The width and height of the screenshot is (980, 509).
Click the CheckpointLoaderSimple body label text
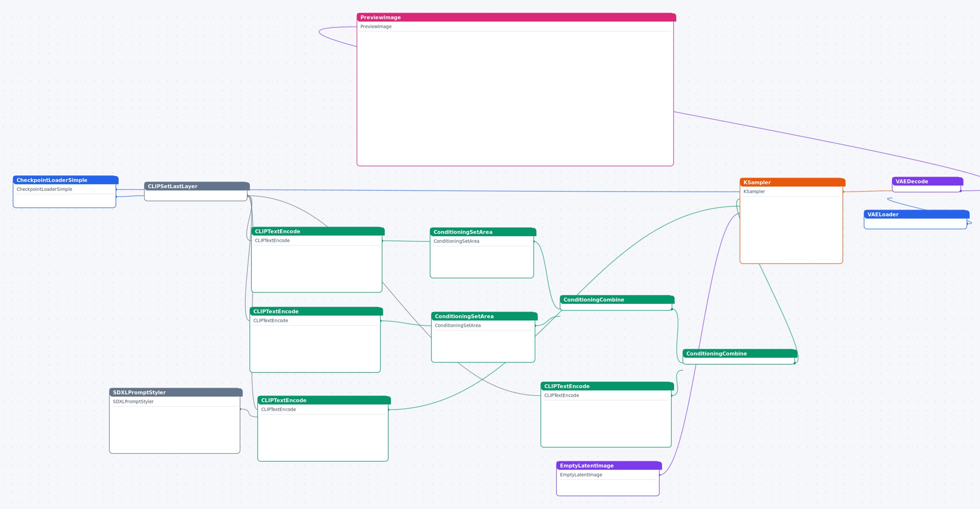[x=44, y=189]
